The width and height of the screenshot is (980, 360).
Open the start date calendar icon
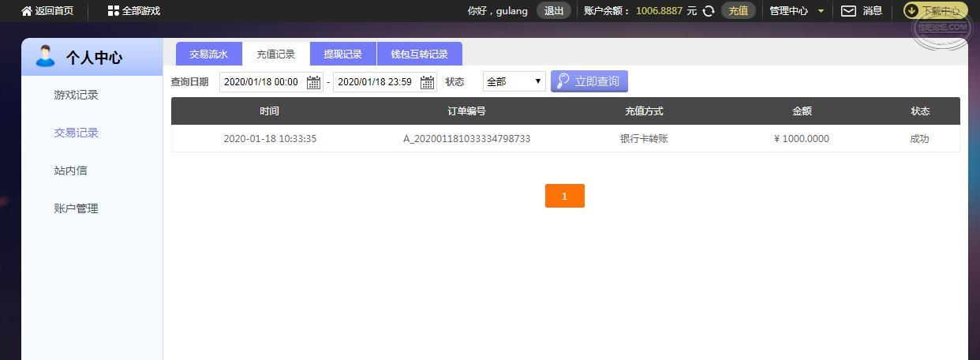pyautogui.click(x=313, y=82)
